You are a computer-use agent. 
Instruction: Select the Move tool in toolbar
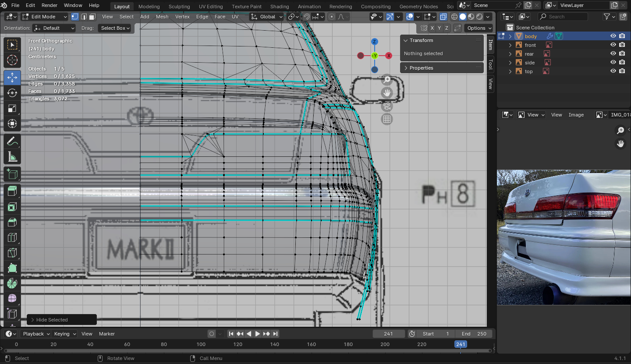[12, 78]
